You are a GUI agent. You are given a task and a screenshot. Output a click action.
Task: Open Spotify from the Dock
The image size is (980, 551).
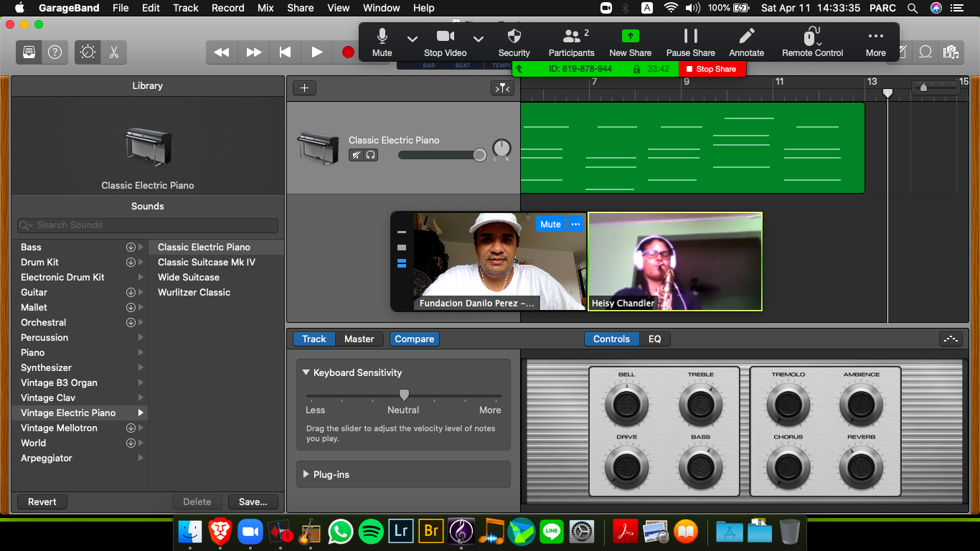click(x=371, y=532)
